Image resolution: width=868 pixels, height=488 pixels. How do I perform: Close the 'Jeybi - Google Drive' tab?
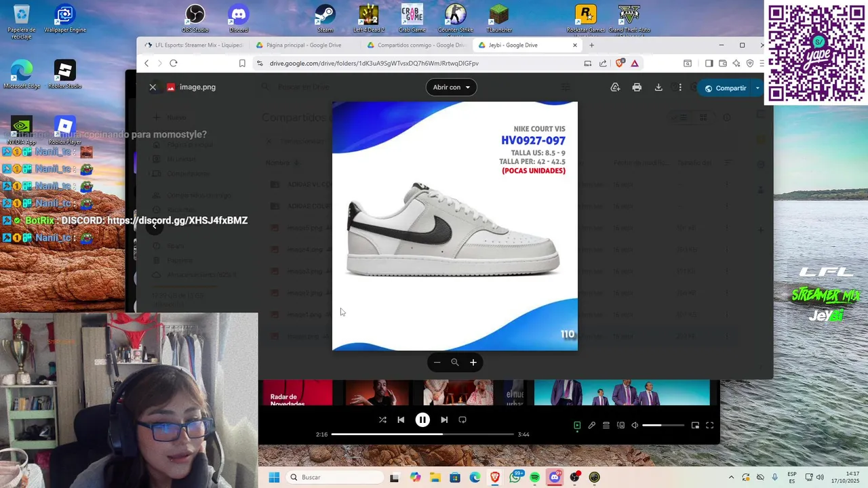(x=575, y=45)
